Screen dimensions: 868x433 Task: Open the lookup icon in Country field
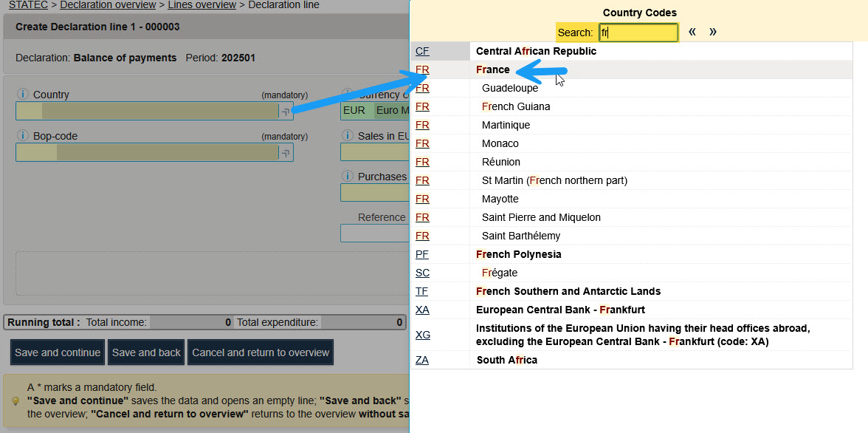point(285,111)
